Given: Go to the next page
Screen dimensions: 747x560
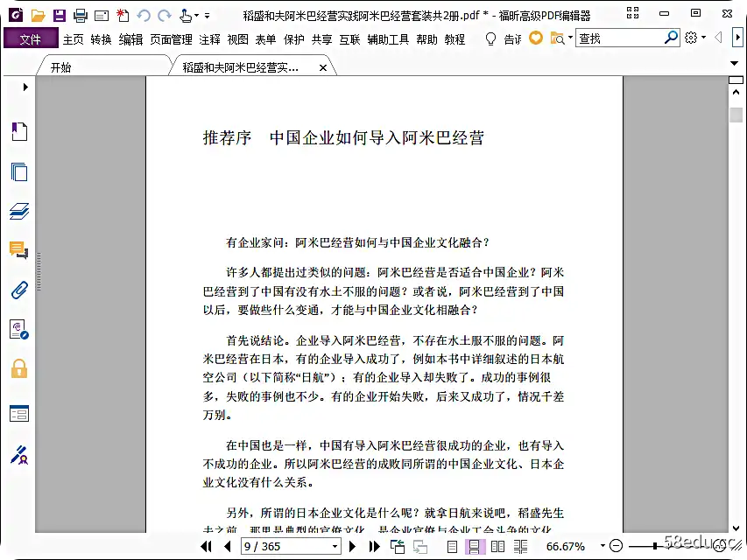Looking at the screenshot, I should [352, 546].
